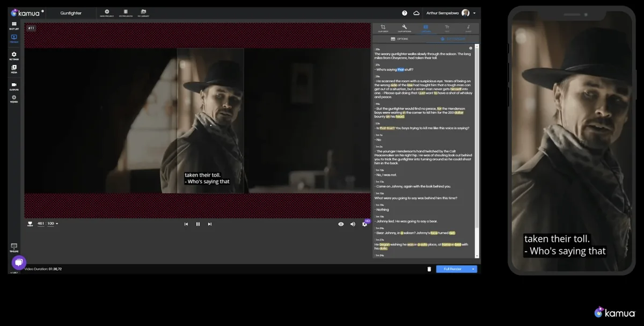Viewport: 644px width, 326px height.
Task: Open the captions Options sub-tab
Action: tap(399, 39)
